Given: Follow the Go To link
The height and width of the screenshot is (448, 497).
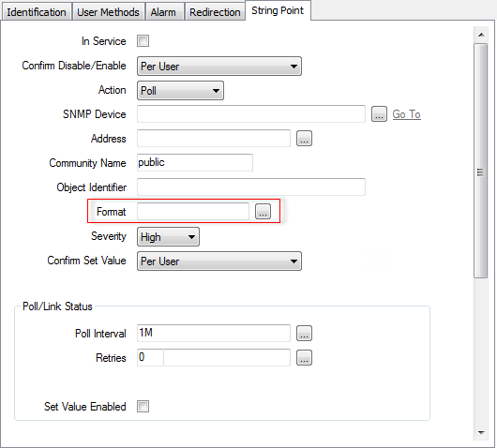Looking at the screenshot, I should [407, 114].
